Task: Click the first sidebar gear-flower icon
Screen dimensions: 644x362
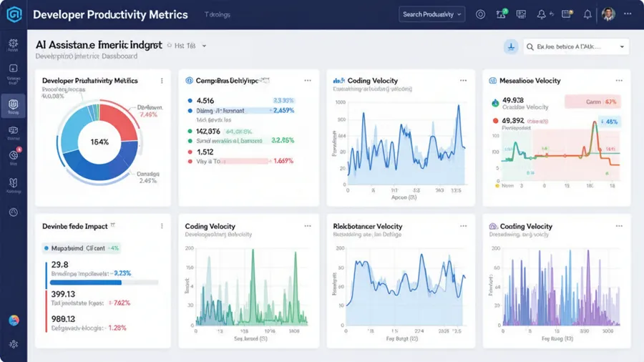Action: (x=13, y=44)
